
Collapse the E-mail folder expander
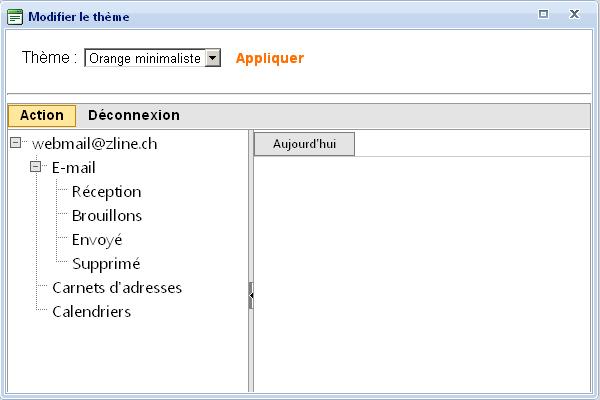pyautogui.click(x=36, y=167)
